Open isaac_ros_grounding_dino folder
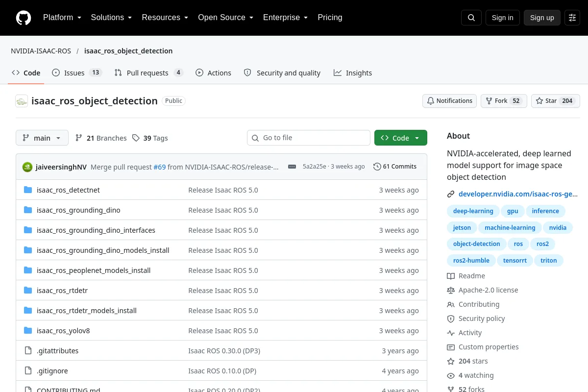The width and height of the screenshot is (588, 392). click(78, 210)
